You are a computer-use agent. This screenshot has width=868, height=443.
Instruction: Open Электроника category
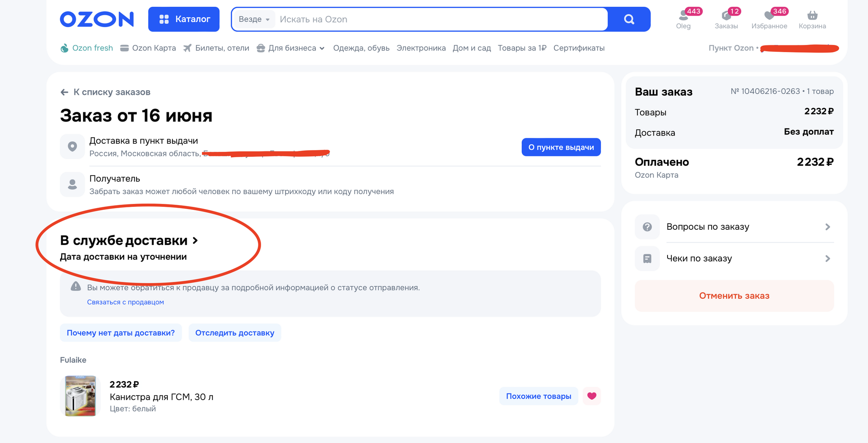coord(421,48)
